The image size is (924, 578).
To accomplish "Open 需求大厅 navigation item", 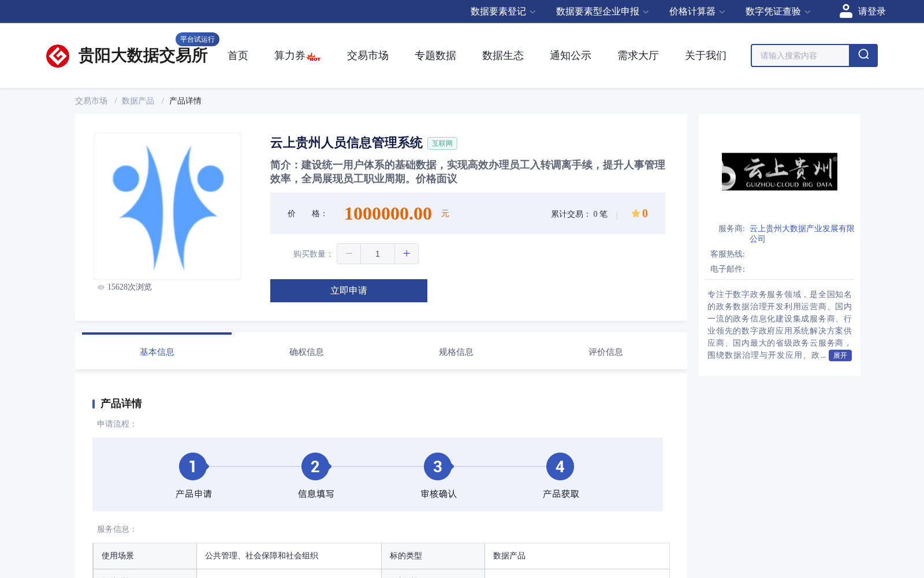I will pyautogui.click(x=638, y=55).
